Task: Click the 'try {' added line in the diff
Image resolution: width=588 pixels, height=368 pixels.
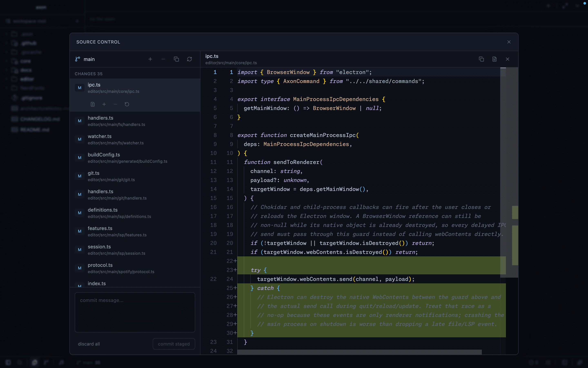Action: [x=371, y=270]
